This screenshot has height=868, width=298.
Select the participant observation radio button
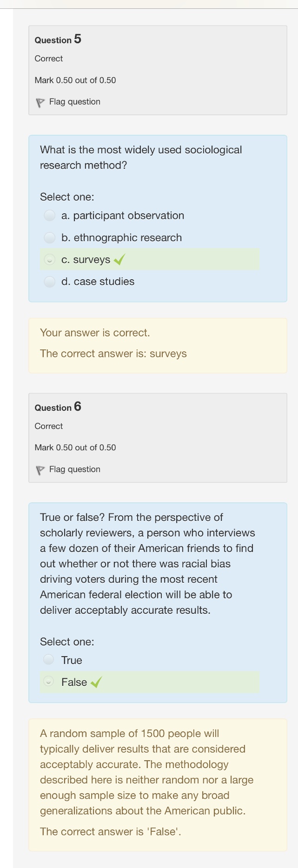point(49,216)
